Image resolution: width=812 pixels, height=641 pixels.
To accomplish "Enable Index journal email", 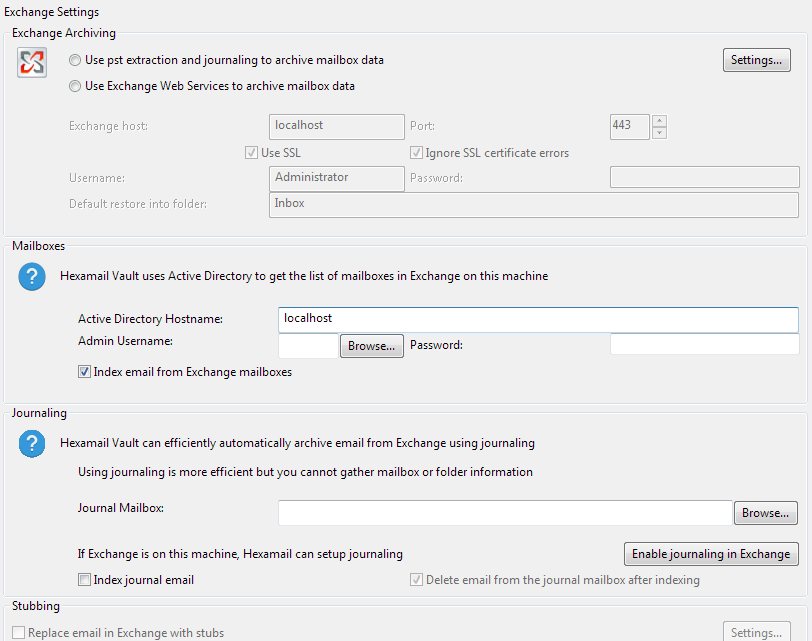I will (86, 579).
